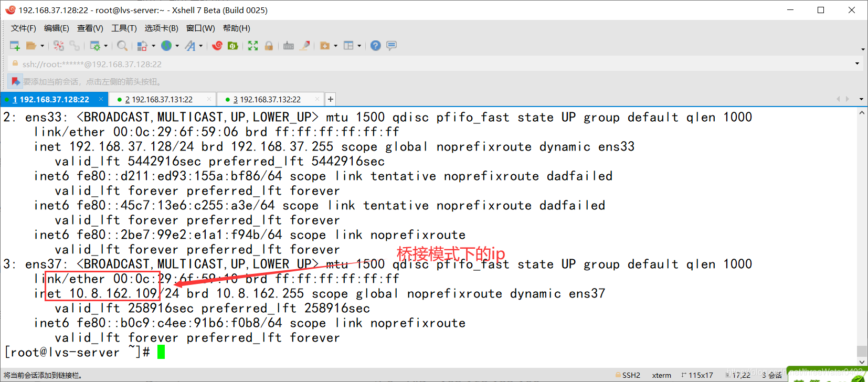This screenshot has height=382, width=868.
Task: Click the tab strip scroll right arrow
Action: click(848, 99)
